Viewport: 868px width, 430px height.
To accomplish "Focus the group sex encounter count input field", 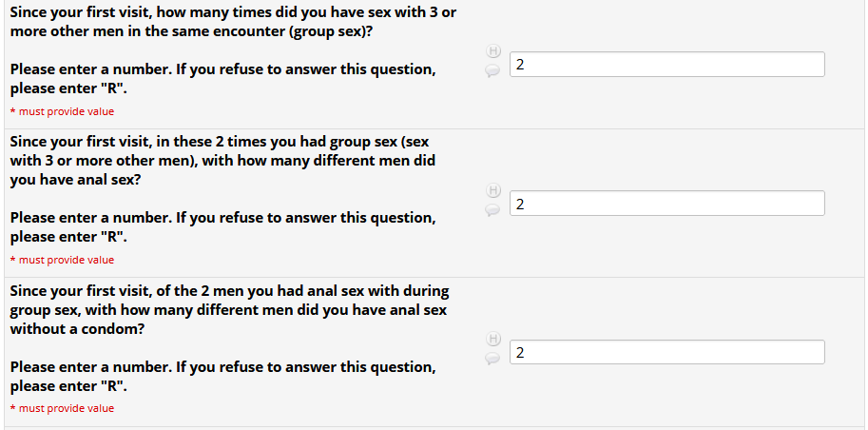I will pyautogui.click(x=666, y=65).
